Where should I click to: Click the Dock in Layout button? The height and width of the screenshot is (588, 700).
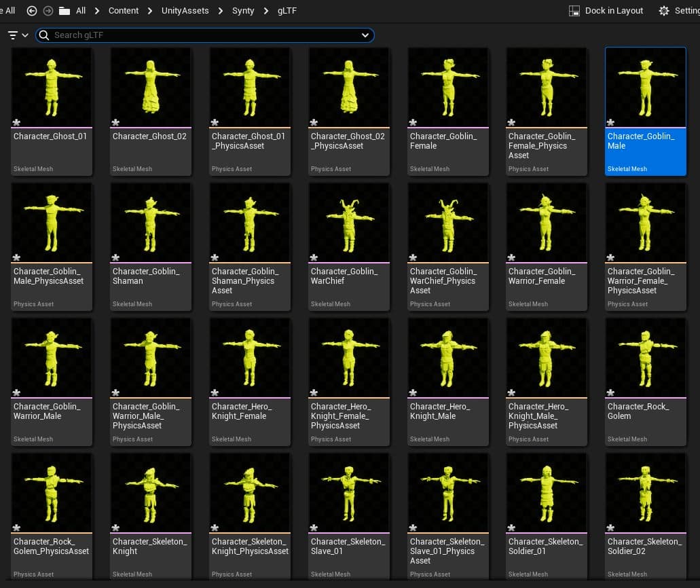pyautogui.click(x=606, y=11)
